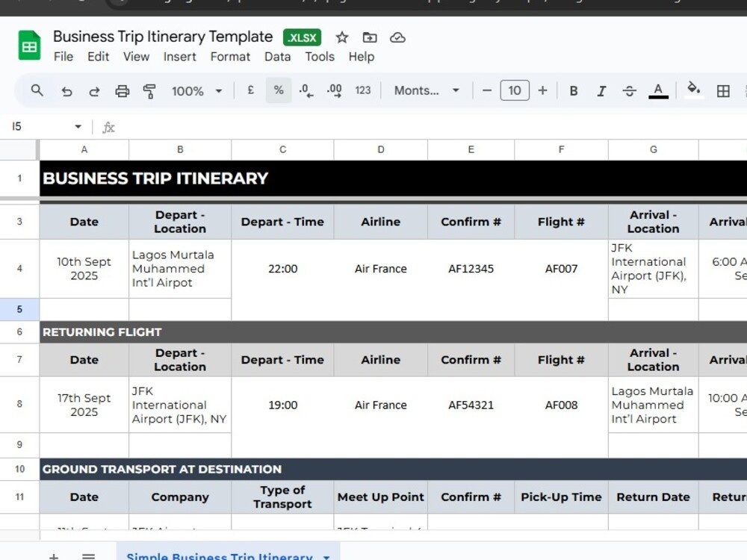Click the .XLSX file format badge
Image resolution: width=747 pixels, height=560 pixels.
302,37
